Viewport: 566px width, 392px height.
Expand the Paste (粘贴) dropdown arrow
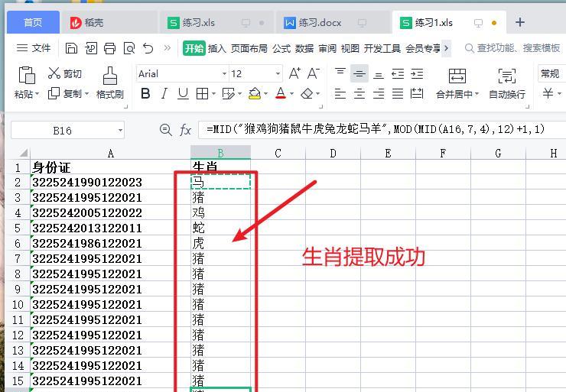click(37, 94)
